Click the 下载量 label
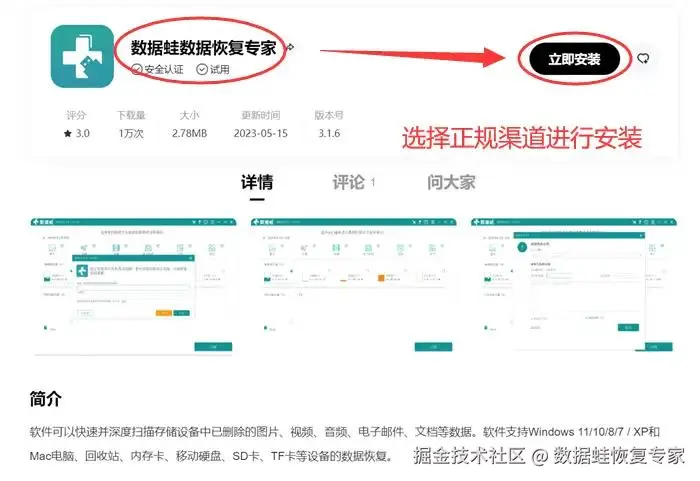This screenshot has width=700, height=481. pos(131,115)
